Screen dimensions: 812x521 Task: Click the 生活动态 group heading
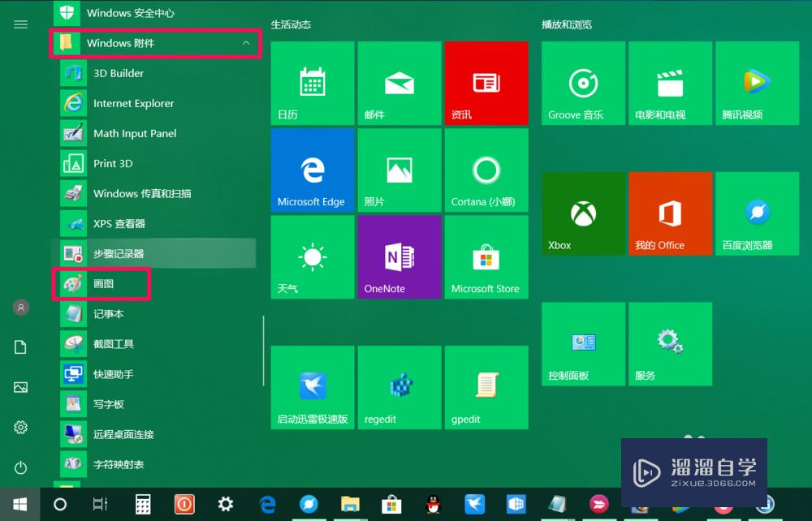[291, 24]
